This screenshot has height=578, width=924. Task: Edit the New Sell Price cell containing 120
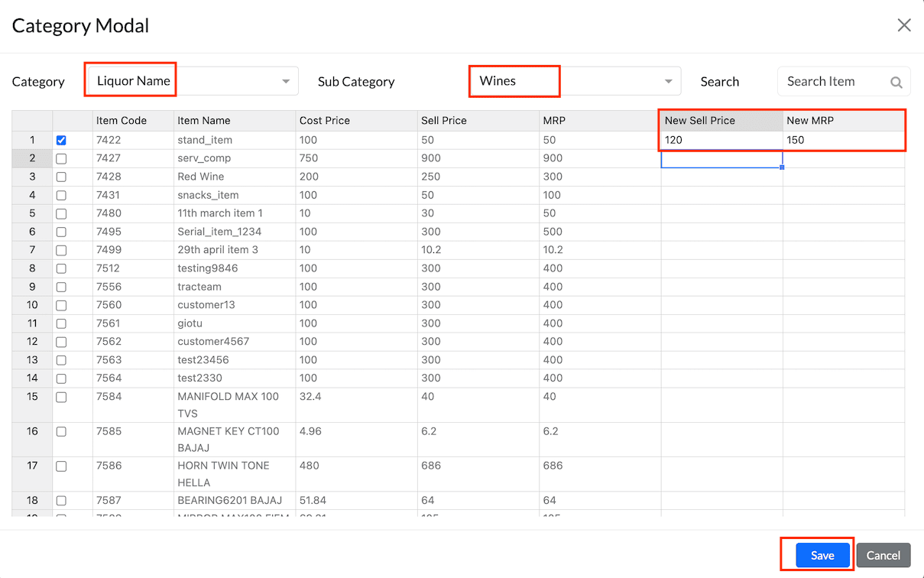(x=721, y=140)
